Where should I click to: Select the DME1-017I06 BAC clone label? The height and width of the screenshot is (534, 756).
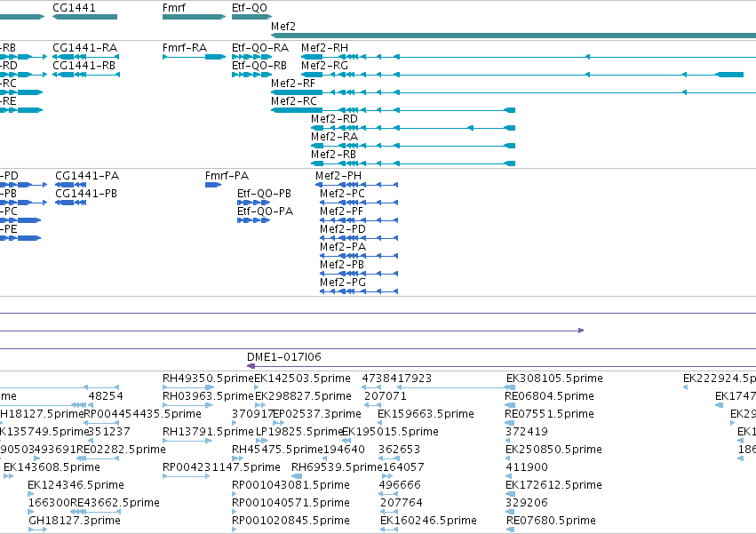[x=284, y=357]
